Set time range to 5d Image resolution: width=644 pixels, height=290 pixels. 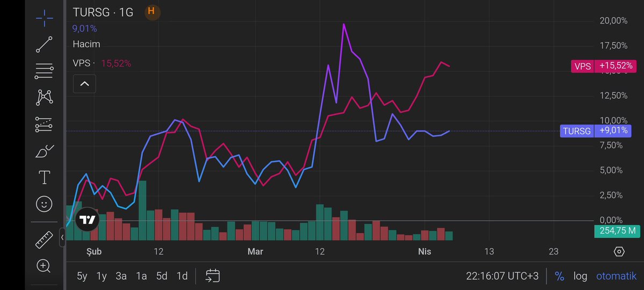pyautogui.click(x=162, y=276)
